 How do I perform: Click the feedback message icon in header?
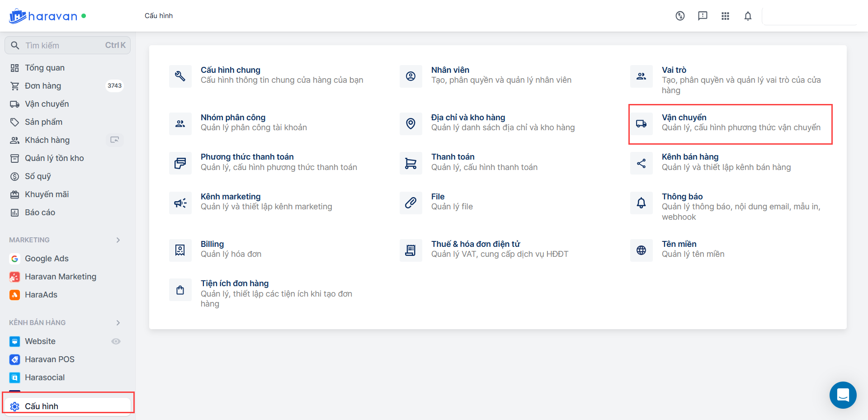[703, 16]
